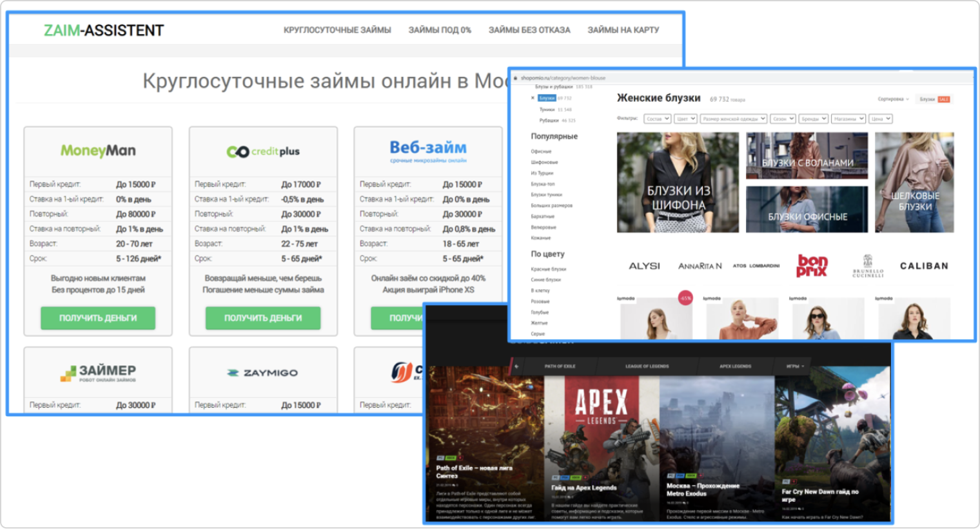Open the Состав filter dropdown
This screenshot has height=529, width=980.
[x=658, y=119]
